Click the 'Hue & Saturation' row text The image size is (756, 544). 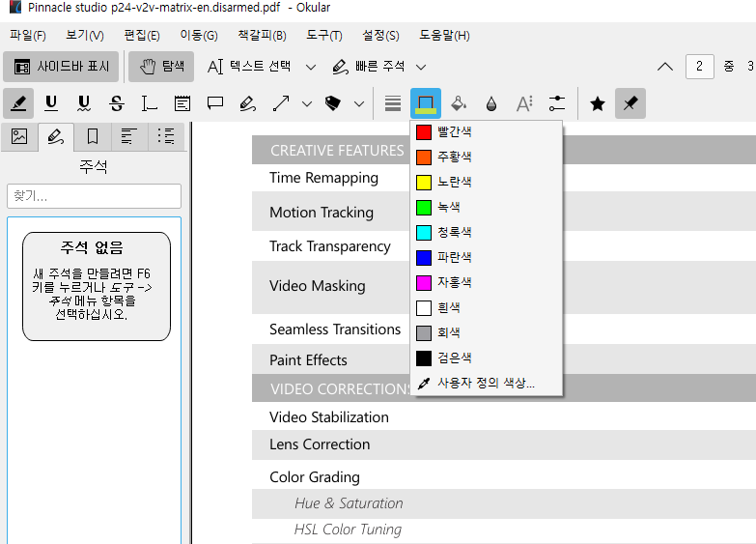(x=349, y=503)
